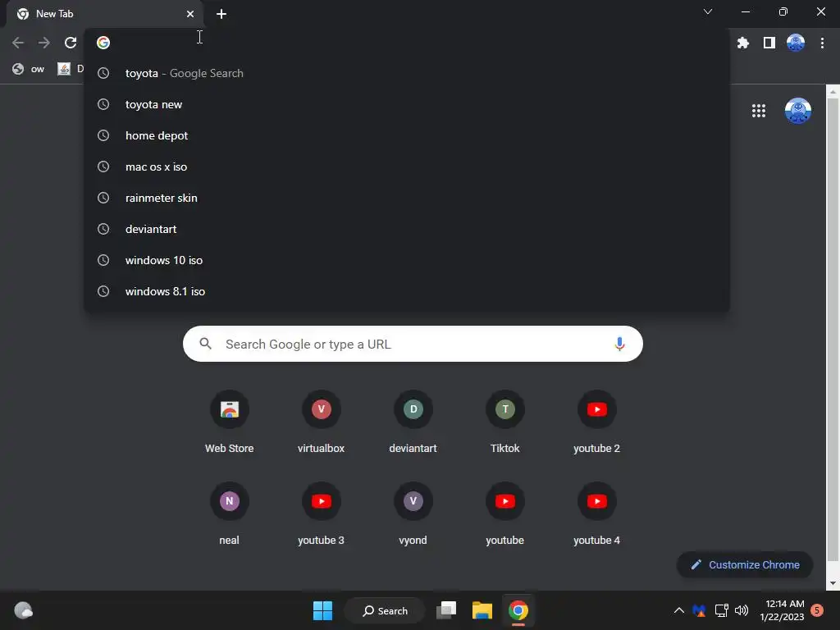Open the vyond shortcut
The width and height of the screenshot is (840, 630).
(x=413, y=515)
